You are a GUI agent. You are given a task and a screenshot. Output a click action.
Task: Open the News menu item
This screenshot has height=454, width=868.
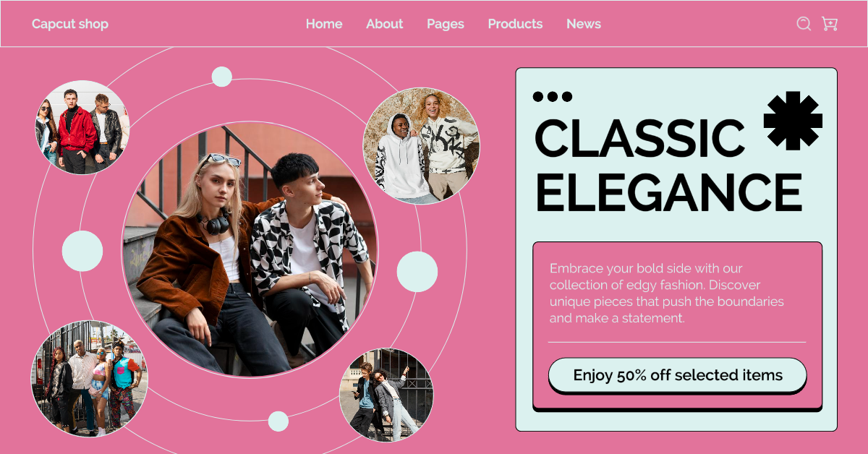click(x=584, y=24)
